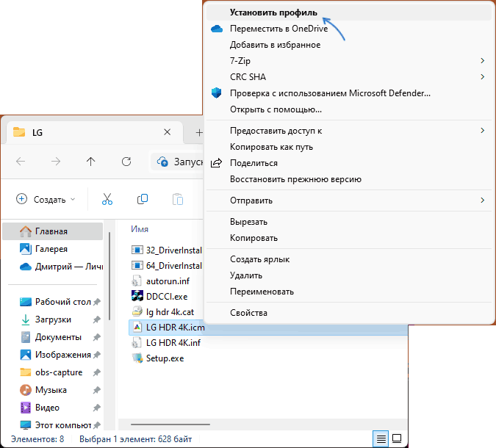
Task: Open 'Изображения' quick access folder
Action: (x=52, y=355)
